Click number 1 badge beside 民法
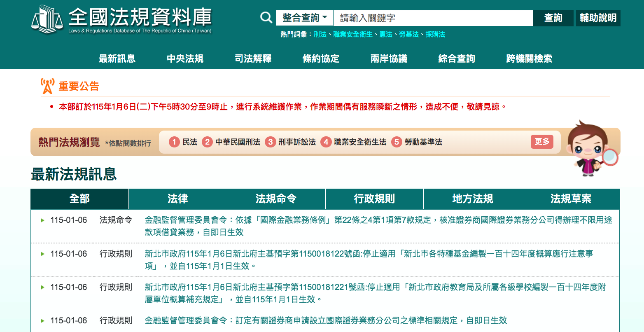The height and width of the screenshot is (332, 644). [174, 142]
